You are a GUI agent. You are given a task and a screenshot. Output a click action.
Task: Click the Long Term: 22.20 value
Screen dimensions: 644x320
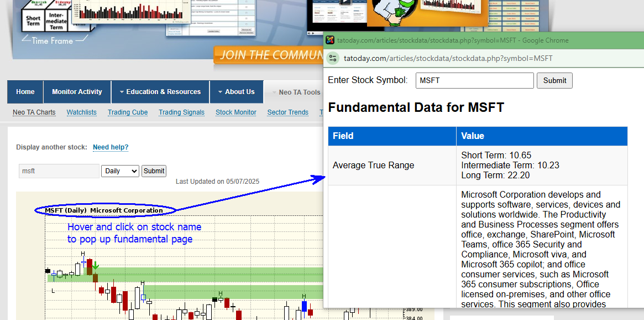(x=495, y=175)
